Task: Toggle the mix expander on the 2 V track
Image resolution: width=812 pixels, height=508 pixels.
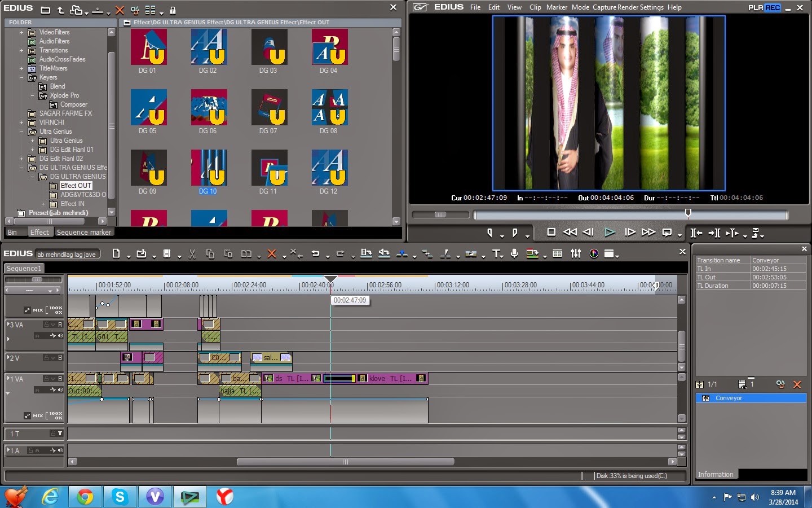Action: coord(52,357)
